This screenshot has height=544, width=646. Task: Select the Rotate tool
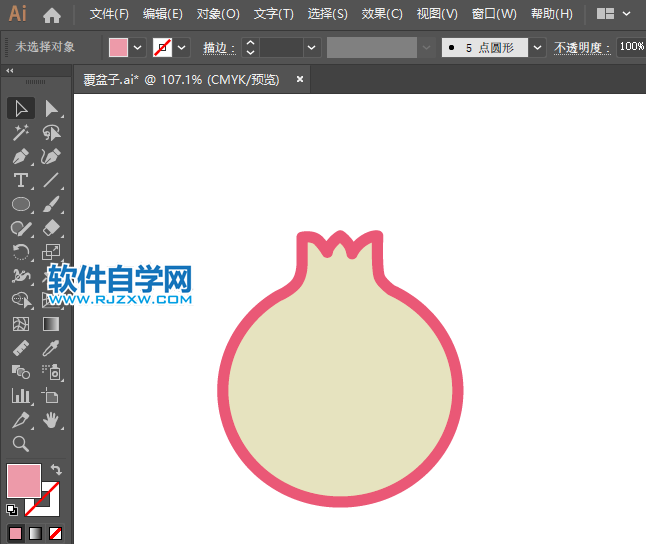tap(21, 252)
